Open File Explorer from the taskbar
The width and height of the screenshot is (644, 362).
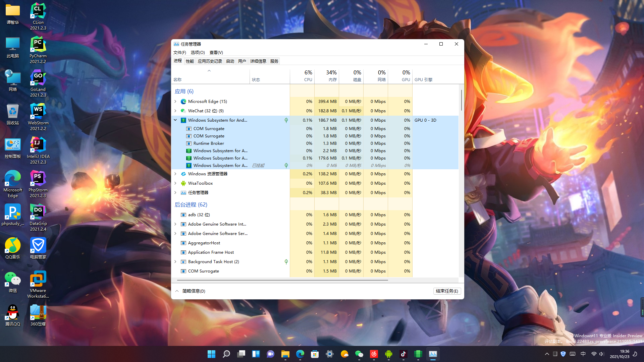click(x=285, y=354)
